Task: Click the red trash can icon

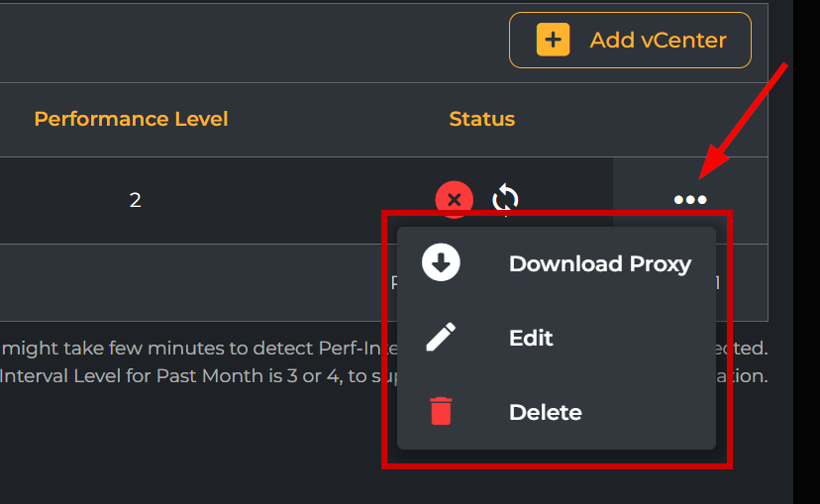Action: click(x=441, y=411)
